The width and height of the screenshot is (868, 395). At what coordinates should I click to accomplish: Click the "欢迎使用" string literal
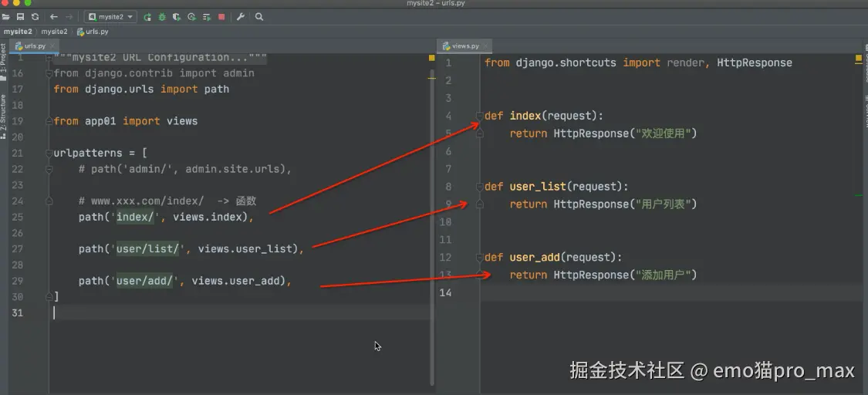pos(664,133)
